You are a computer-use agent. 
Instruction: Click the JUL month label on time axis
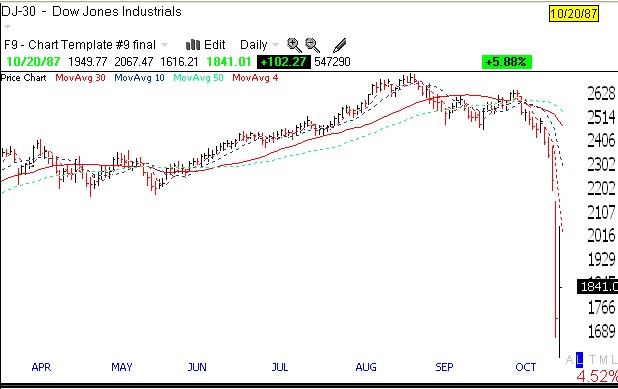pos(280,367)
